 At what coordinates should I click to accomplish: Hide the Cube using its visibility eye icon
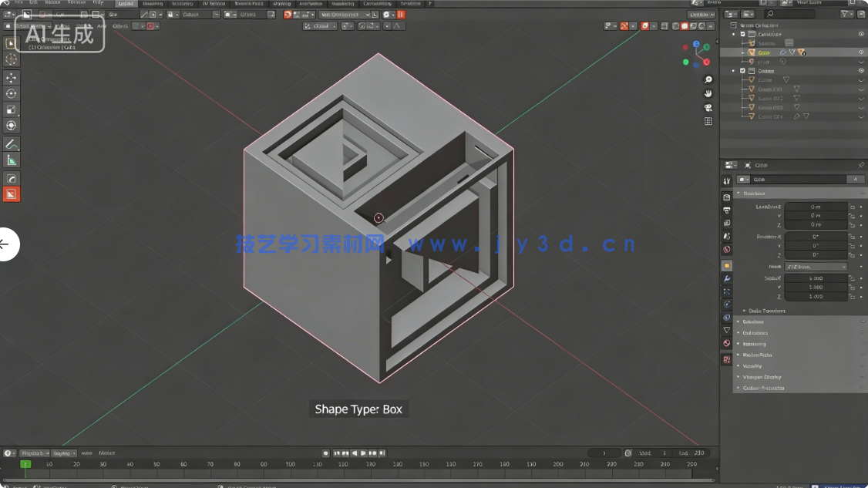861,52
